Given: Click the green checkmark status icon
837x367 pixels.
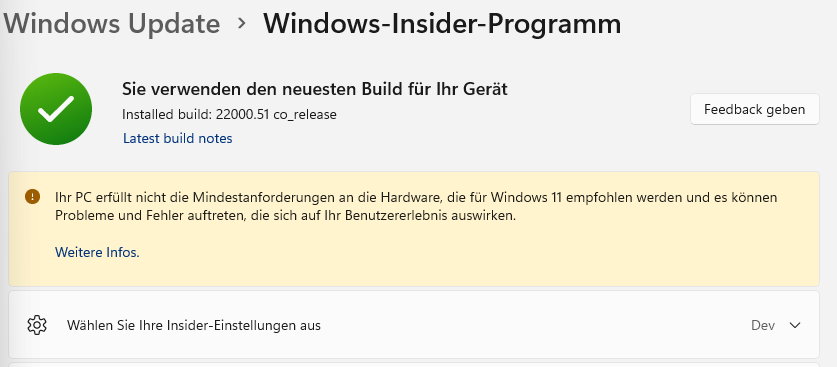Looking at the screenshot, I should [x=56, y=109].
